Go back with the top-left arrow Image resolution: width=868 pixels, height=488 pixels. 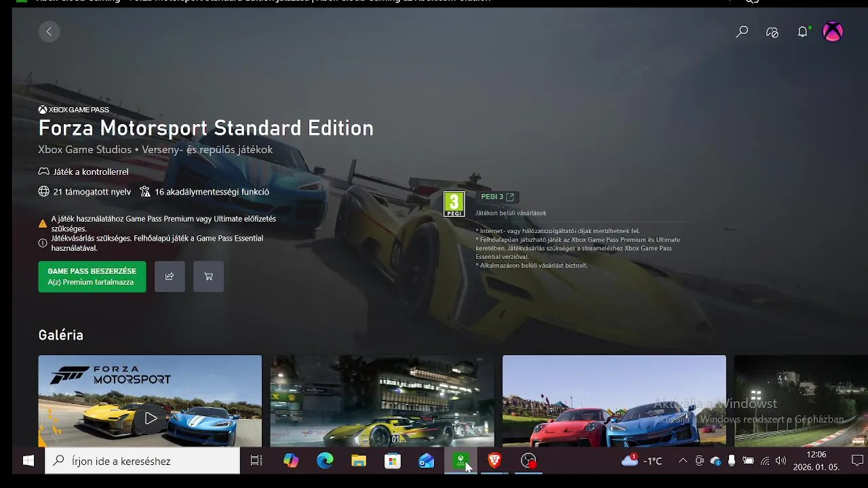click(49, 31)
